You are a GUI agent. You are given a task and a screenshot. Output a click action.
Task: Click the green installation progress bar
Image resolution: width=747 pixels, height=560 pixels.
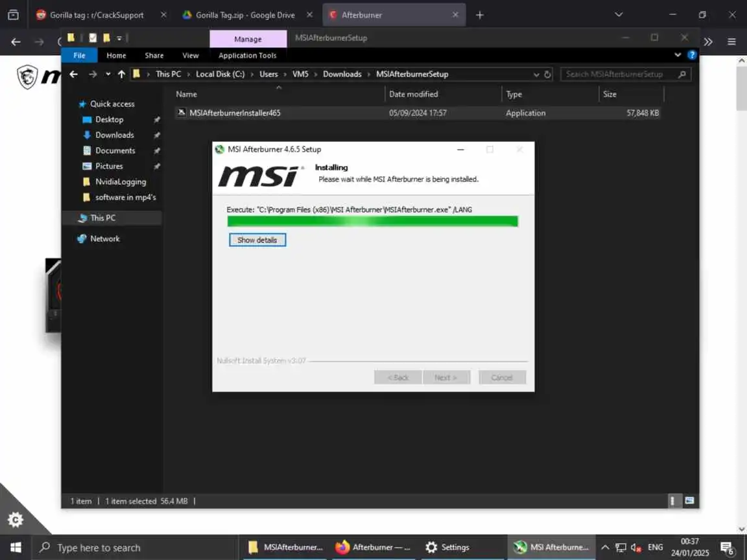coord(373,222)
